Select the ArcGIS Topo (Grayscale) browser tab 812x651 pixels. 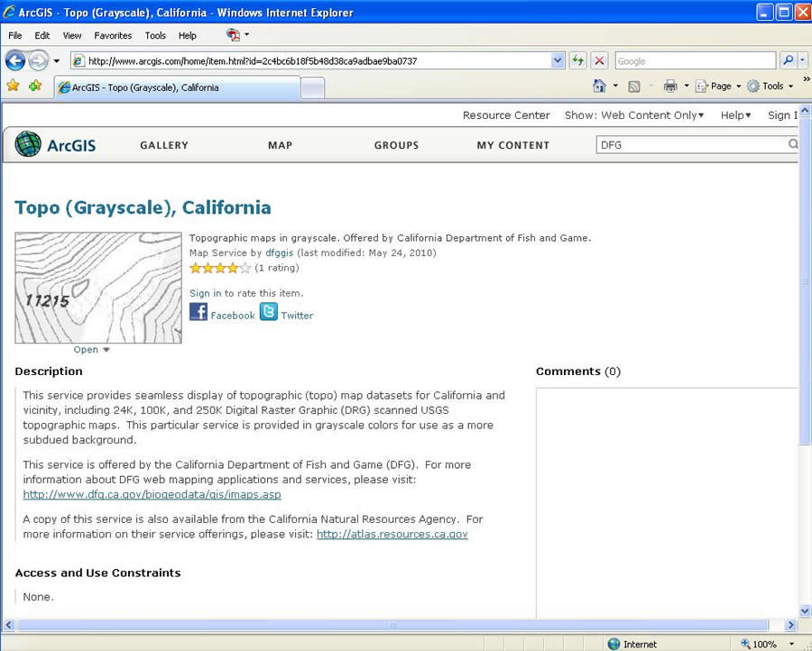[x=177, y=87]
